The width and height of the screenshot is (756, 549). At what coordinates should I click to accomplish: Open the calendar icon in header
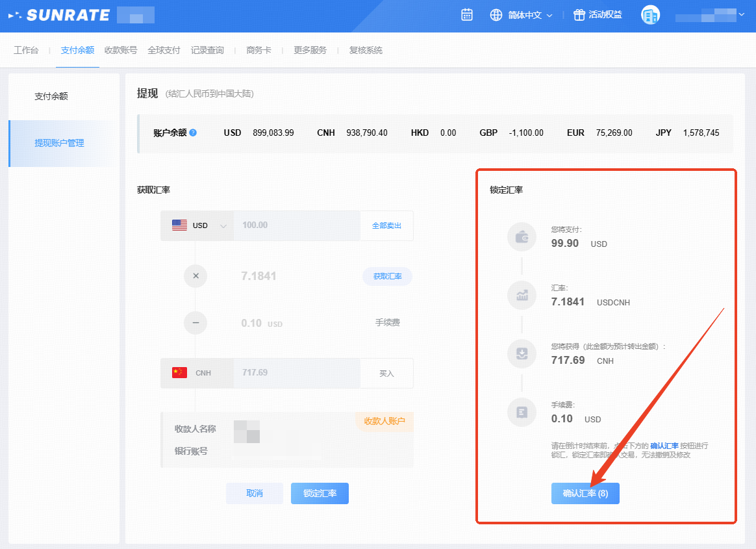pyautogui.click(x=466, y=15)
